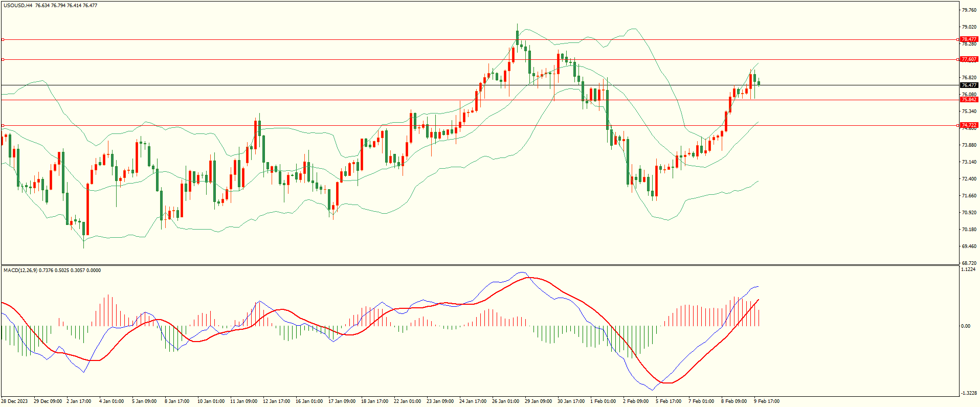This screenshot has width=980, height=407.
Task: Click the 71.660 price scale label
Action: [969, 196]
